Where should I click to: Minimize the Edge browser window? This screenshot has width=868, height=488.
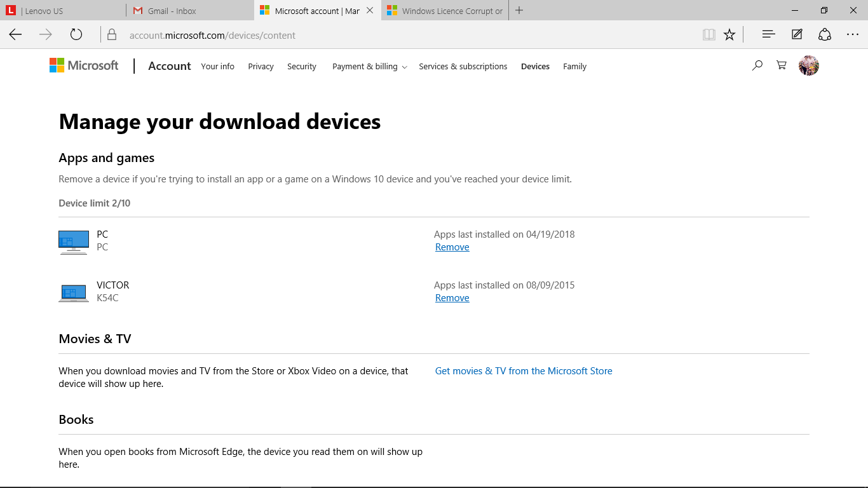(x=795, y=10)
